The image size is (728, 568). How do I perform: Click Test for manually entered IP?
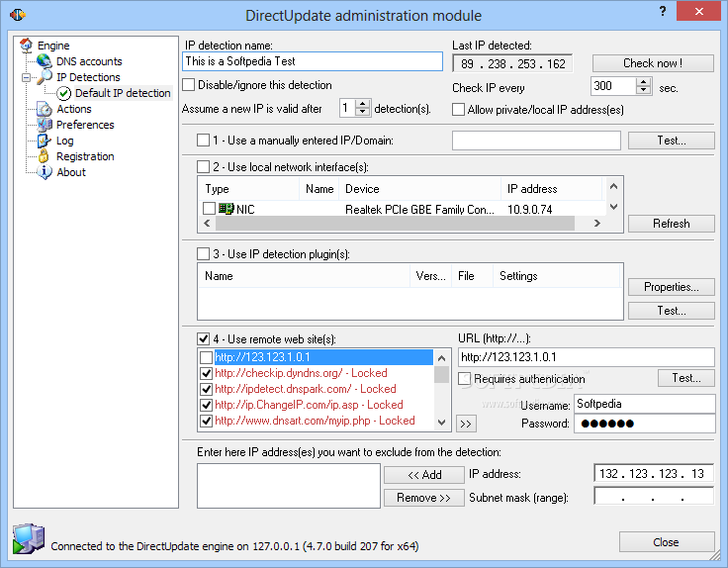672,141
